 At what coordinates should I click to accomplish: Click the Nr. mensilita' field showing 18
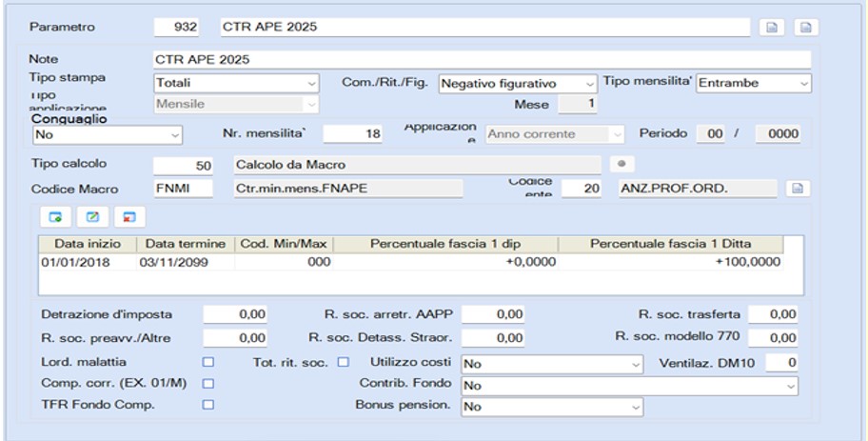[x=352, y=134]
